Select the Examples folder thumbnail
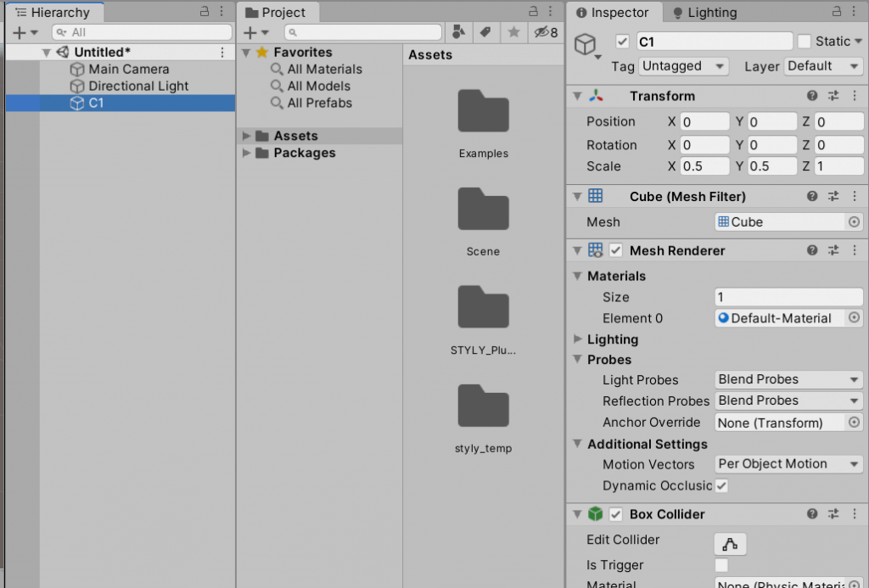Screen dimensions: 869x588 [483, 111]
